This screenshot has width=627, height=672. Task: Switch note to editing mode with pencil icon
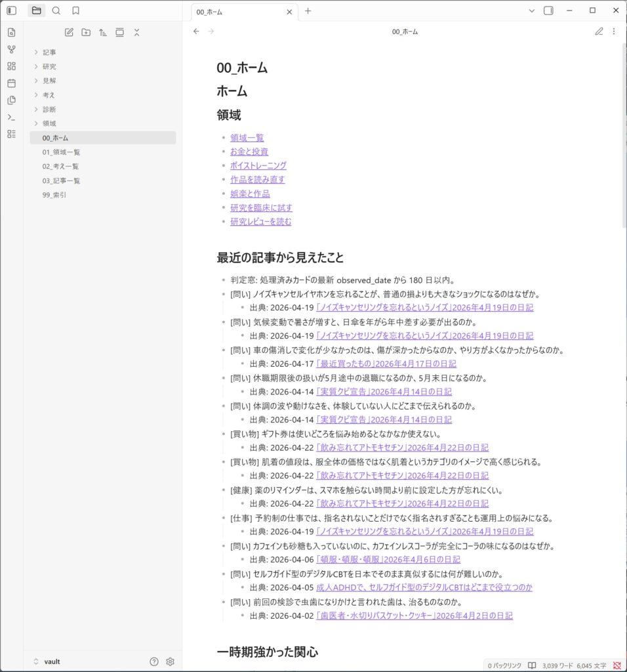click(x=599, y=31)
